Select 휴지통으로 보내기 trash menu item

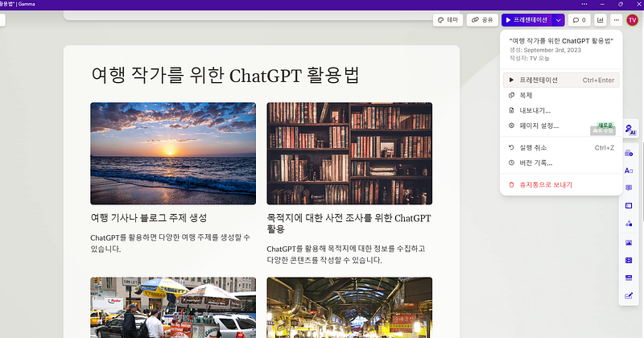(561, 185)
